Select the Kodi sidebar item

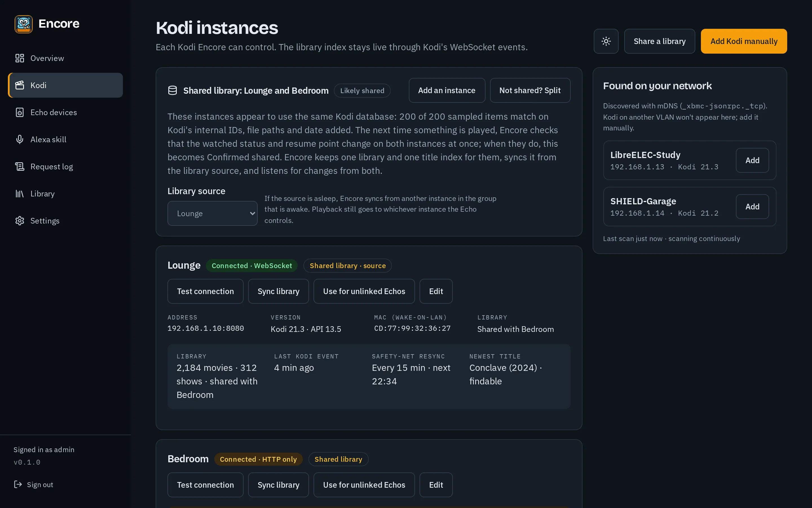65,85
